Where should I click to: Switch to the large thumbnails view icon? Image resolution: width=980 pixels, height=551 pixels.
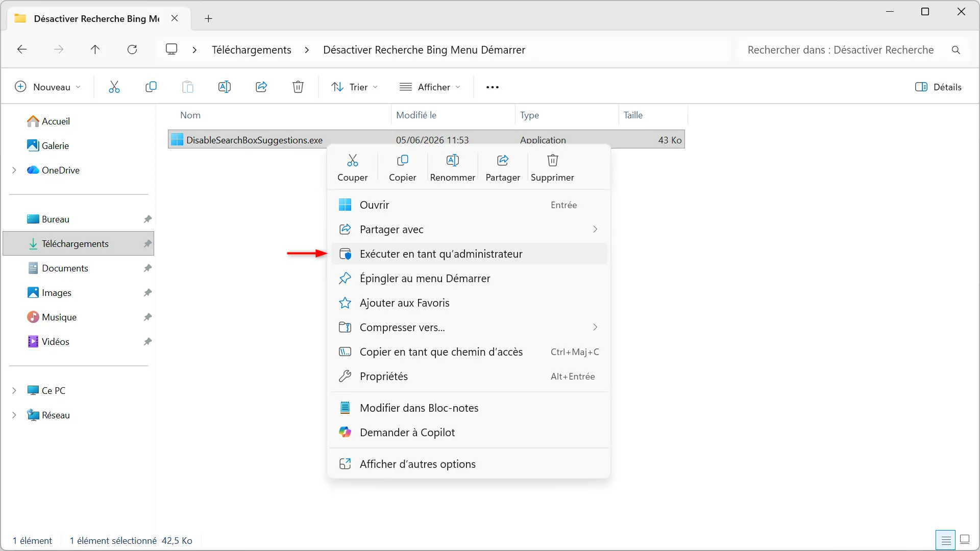(965, 539)
